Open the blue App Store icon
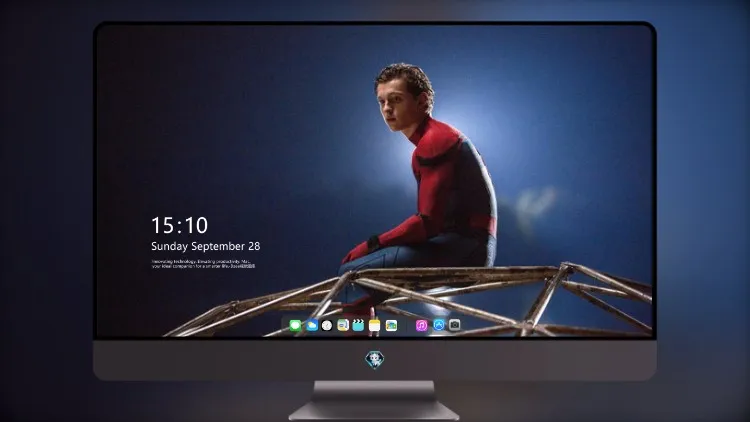 (439, 325)
